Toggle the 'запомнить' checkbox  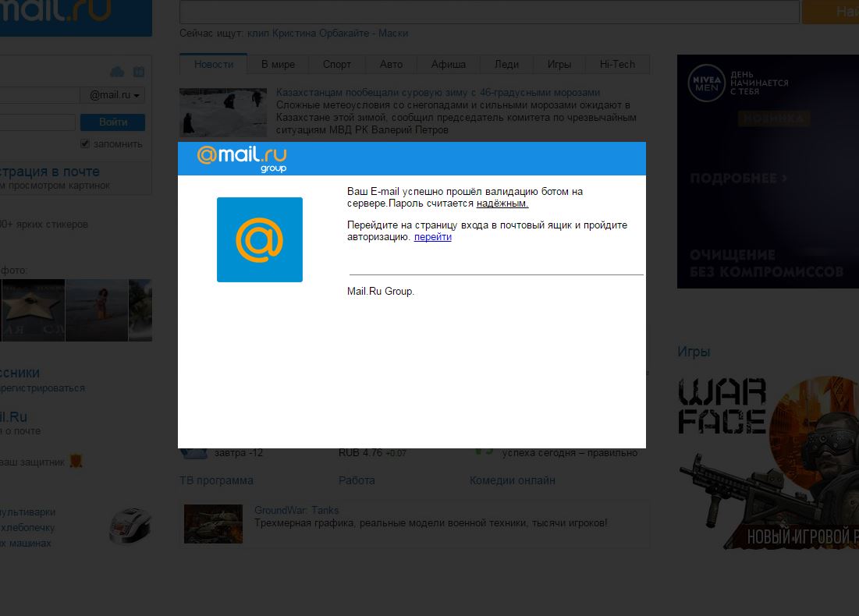[85, 143]
